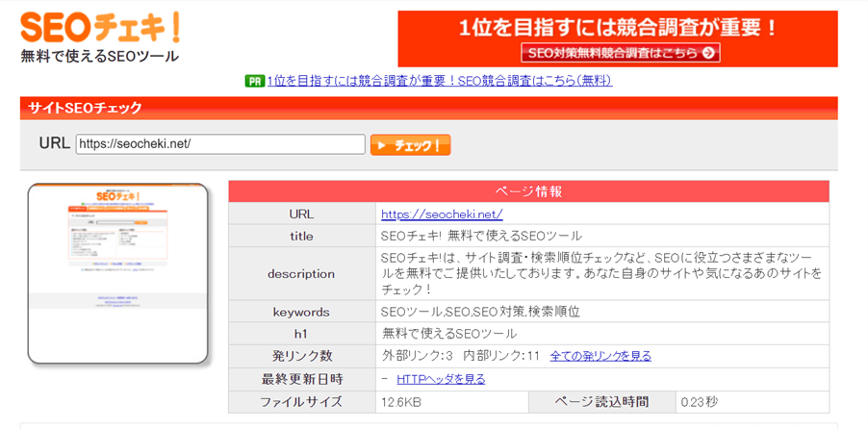Viewport: 868px width, 429px height.
Task: Click 全ての発リンクを見る link
Action: point(600,356)
